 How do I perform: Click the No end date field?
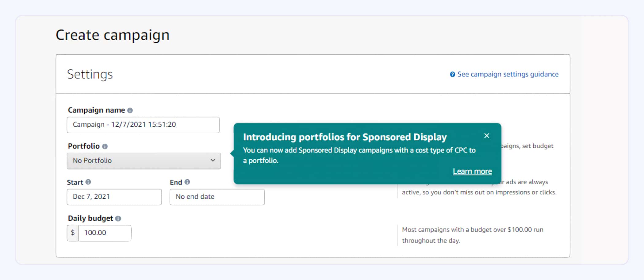coord(217,197)
